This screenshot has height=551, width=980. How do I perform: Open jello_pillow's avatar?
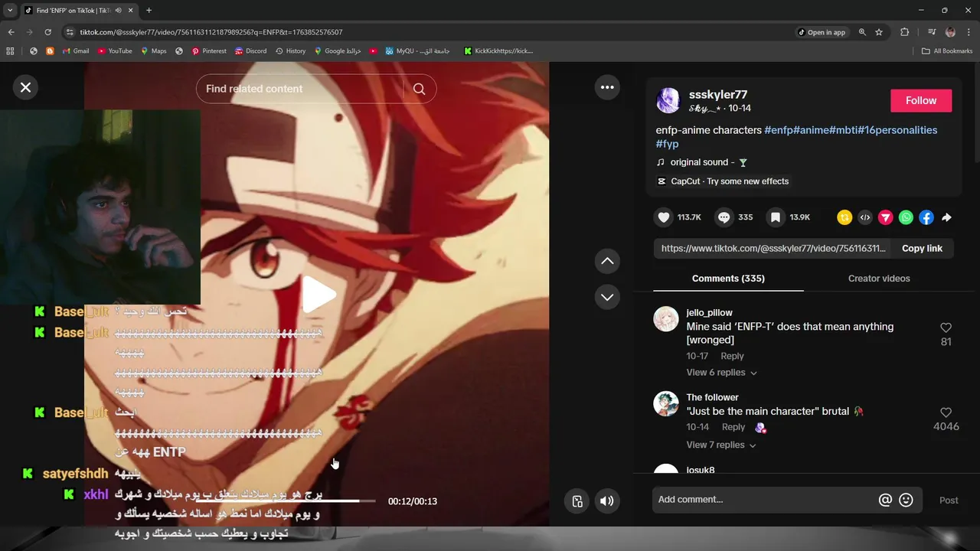pos(666,319)
